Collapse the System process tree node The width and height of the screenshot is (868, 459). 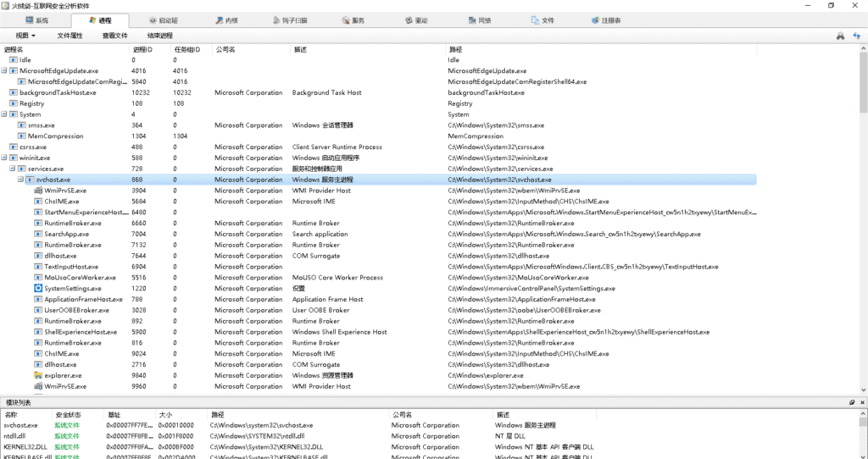click(4, 114)
